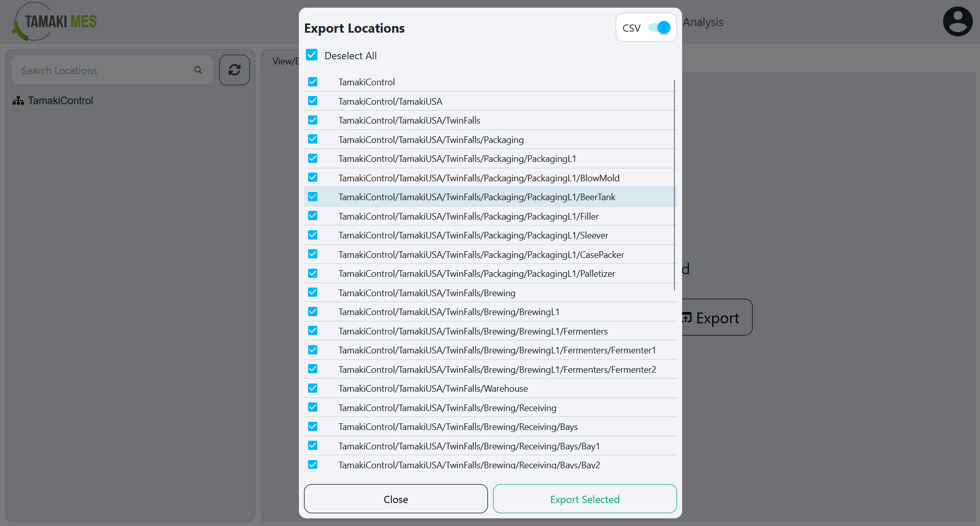Click the Close button
This screenshot has width=980, height=526.
point(395,499)
